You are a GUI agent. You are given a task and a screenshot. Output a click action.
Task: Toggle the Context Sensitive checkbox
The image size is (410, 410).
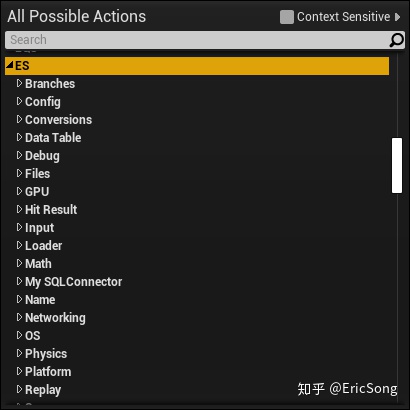(287, 17)
